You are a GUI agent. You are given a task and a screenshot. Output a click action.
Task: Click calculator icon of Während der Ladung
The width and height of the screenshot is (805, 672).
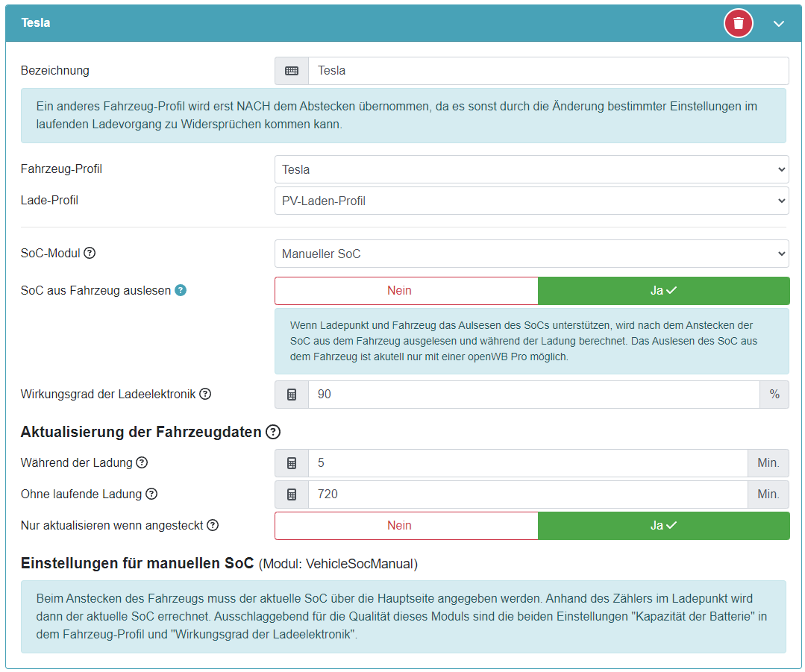point(292,463)
